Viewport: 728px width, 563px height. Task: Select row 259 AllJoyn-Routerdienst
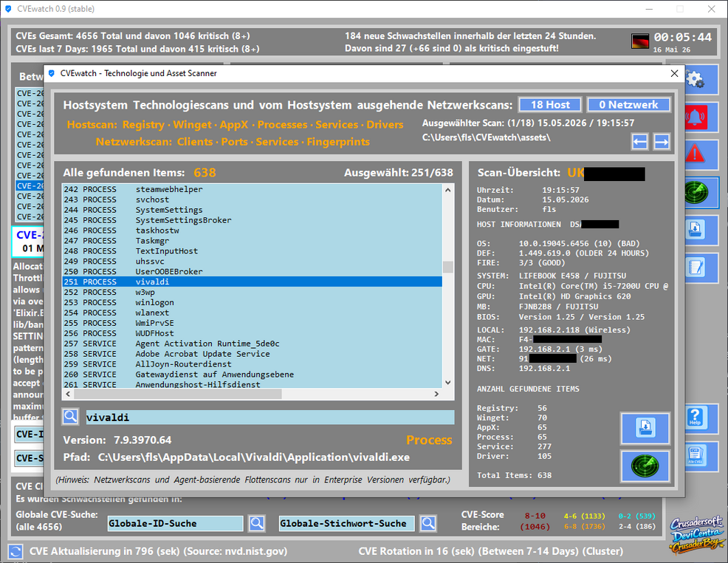(252, 364)
